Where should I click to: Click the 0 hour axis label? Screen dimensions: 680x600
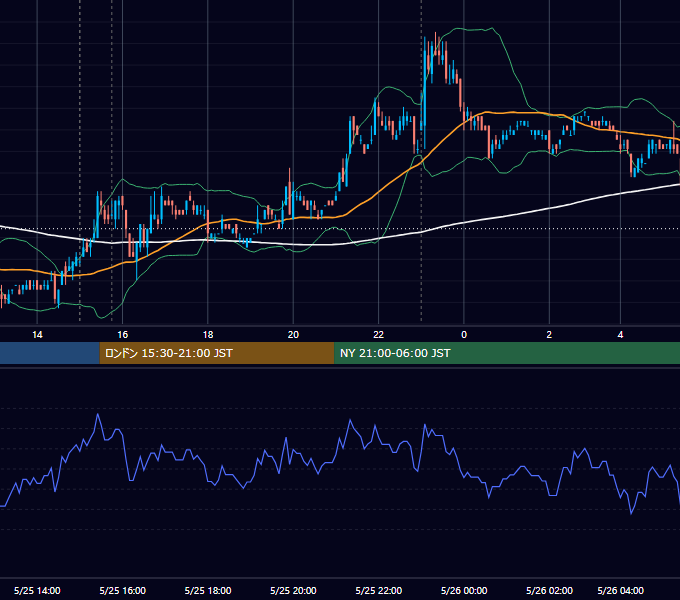464,335
